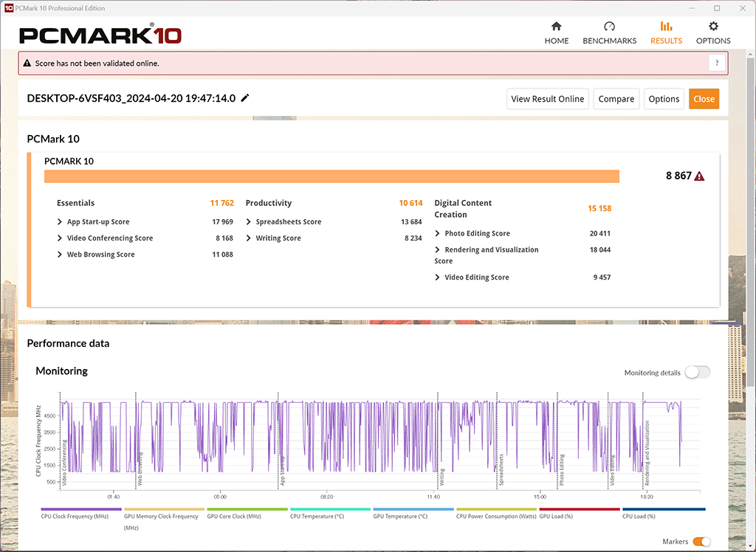This screenshot has height=552, width=756.
Task: Click GPU Core Clock green legend swatch
Action: pos(247,509)
